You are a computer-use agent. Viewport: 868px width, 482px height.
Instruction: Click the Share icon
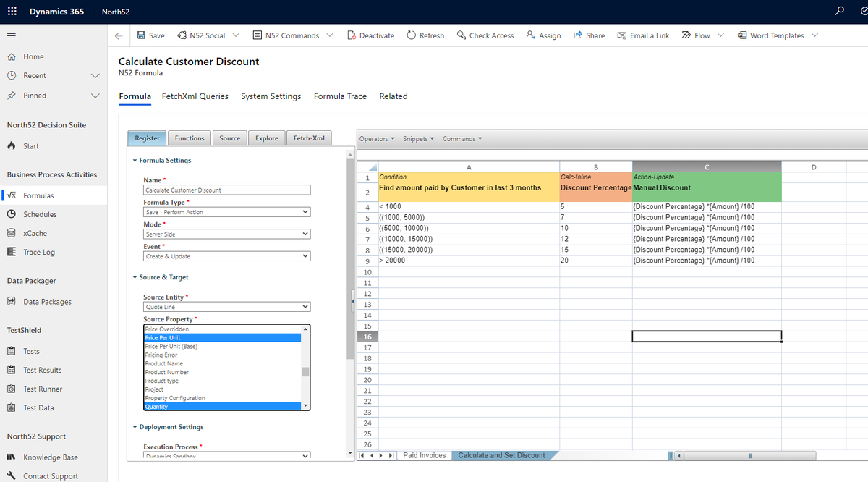point(578,35)
